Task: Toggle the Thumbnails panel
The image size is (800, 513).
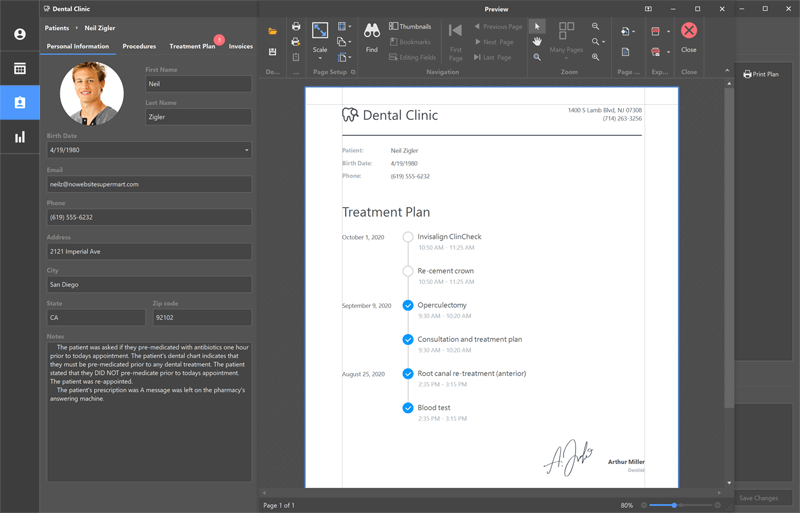Action: [410, 26]
